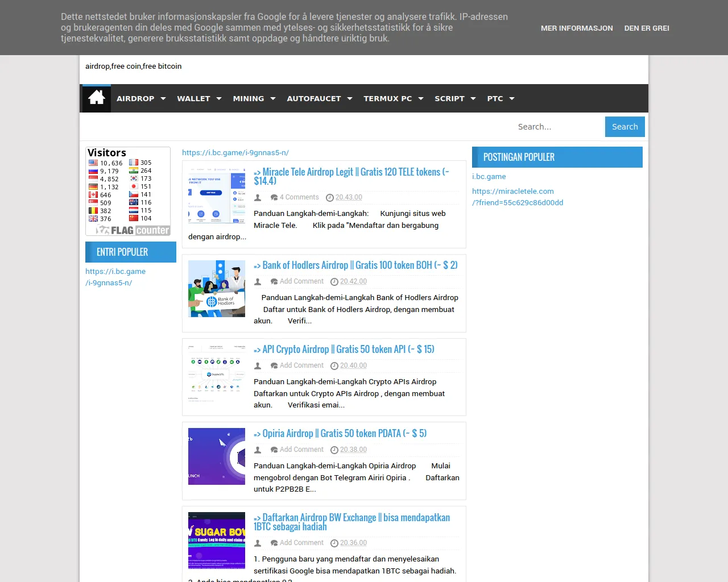728x582 pixels.
Task: Open Sugar Bowl BW Exchange thumbnail
Action: (217, 541)
